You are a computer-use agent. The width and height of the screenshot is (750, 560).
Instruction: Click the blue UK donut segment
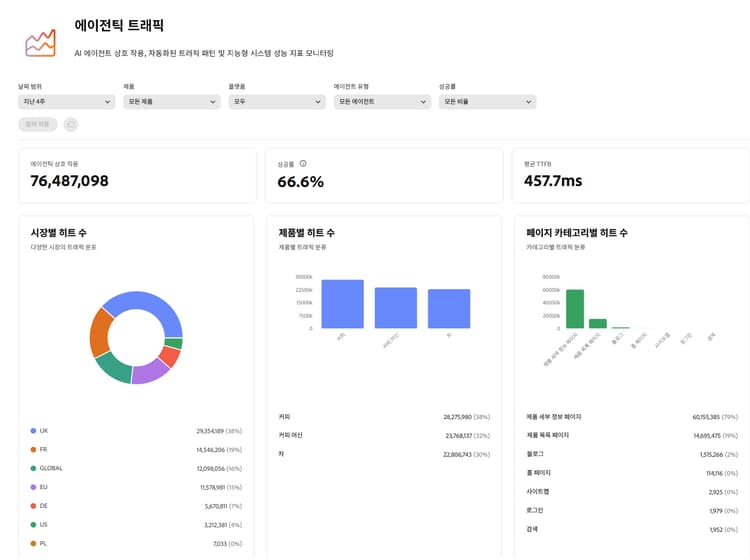pyautogui.click(x=148, y=302)
